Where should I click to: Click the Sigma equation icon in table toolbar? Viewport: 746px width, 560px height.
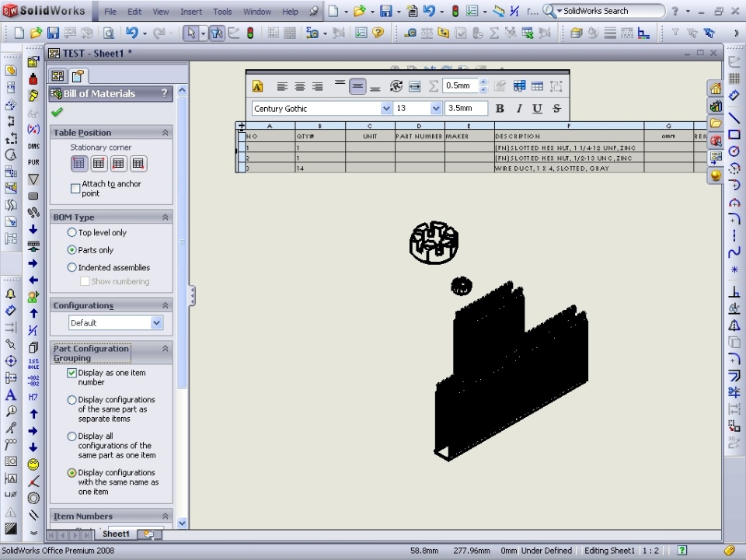coord(433,86)
